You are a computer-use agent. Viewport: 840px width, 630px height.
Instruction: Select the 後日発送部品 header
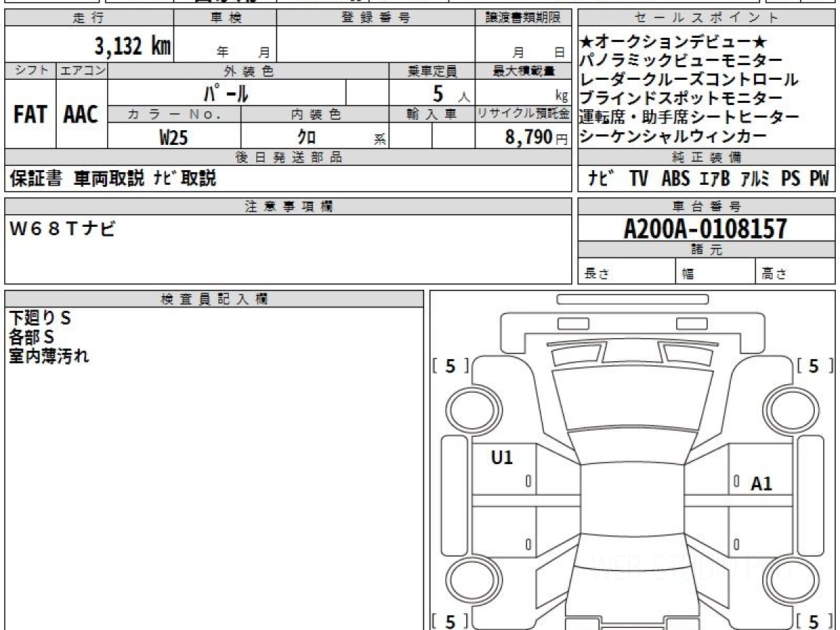tap(288, 157)
